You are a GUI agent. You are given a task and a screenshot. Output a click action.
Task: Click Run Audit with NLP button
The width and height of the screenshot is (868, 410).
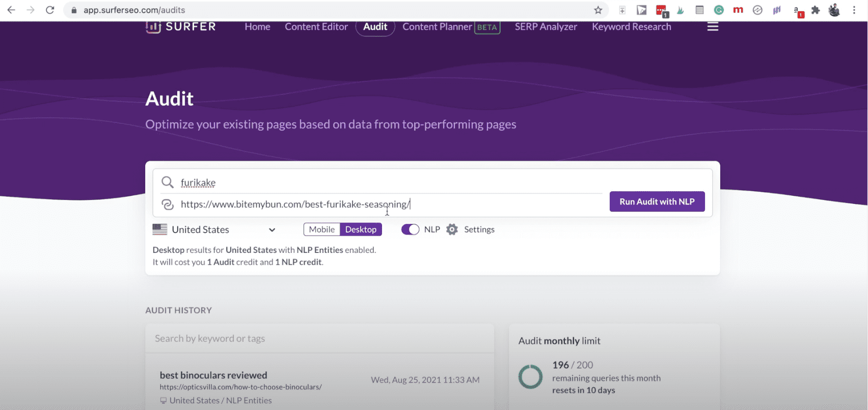(657, 201)
